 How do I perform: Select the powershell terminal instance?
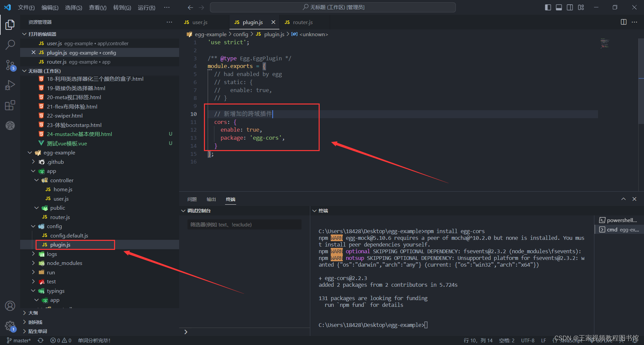[x=619, y=220]
